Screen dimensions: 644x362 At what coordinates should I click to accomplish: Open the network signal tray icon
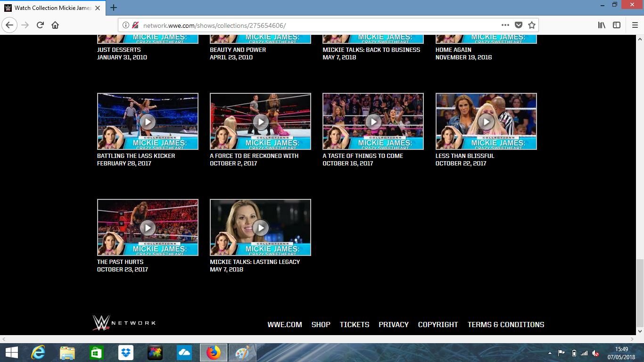pos(585,353)
